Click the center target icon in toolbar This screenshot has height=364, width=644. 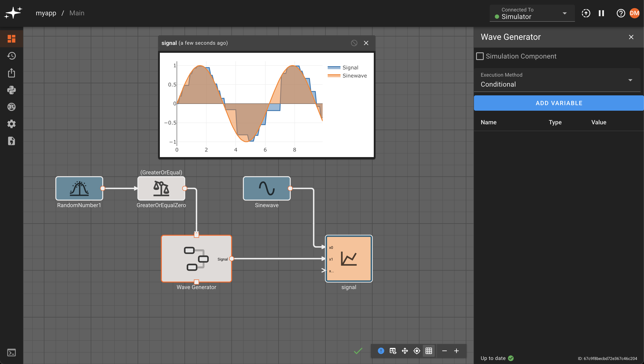[417, 351]
